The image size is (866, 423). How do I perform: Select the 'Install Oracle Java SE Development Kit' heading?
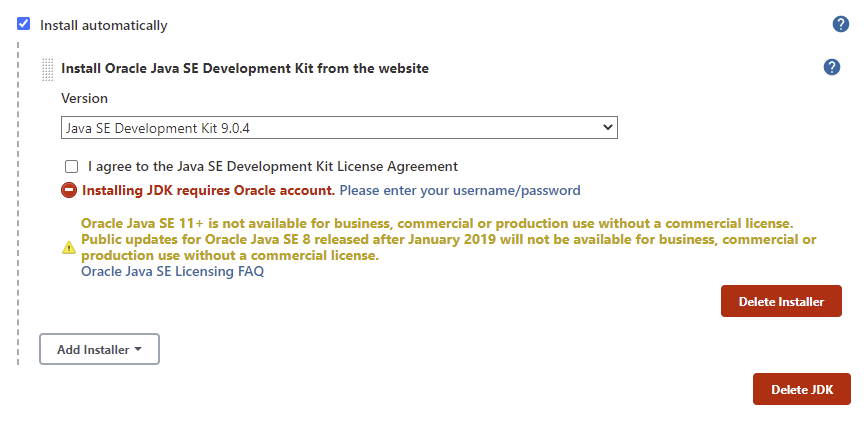[x=245, y=68]
